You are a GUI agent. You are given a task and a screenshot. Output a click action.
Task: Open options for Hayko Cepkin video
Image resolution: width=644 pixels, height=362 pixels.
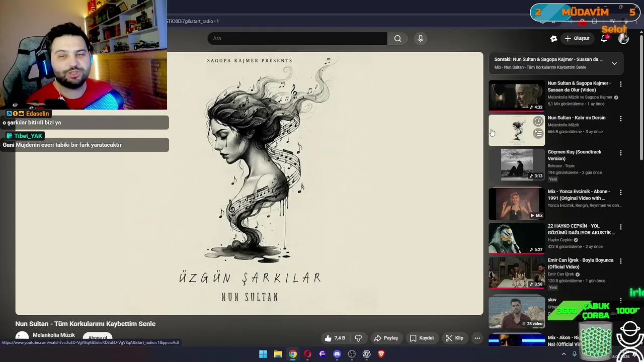620,227
